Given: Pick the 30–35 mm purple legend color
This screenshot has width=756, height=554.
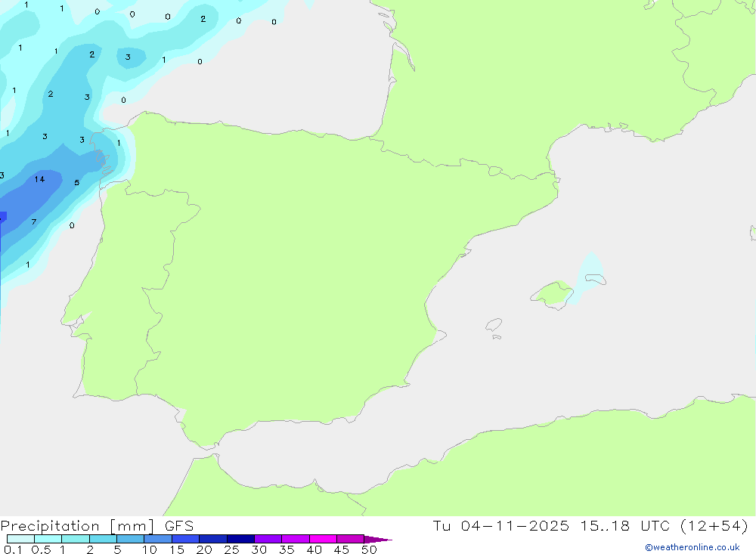Looking at the screenshot, I should (268, 539).
